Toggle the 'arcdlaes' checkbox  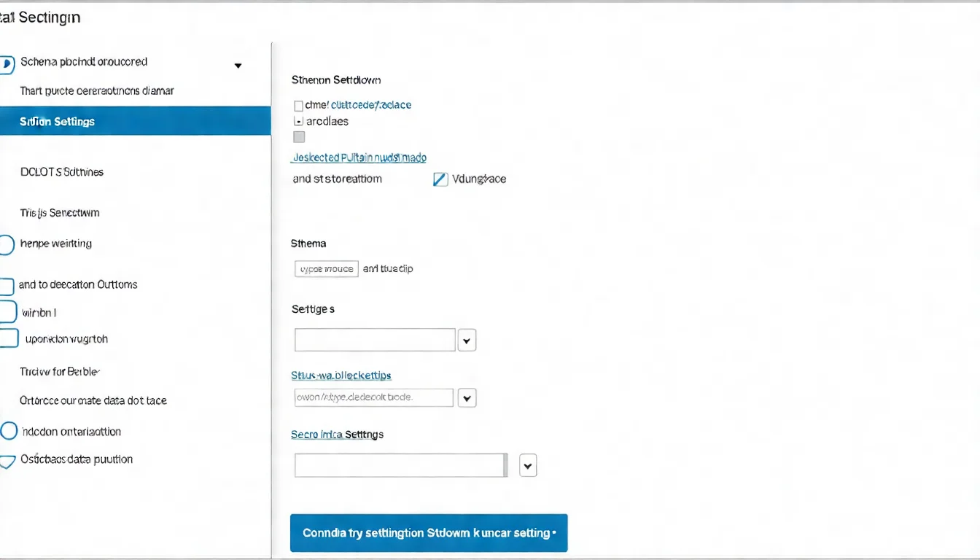point(298,121)
